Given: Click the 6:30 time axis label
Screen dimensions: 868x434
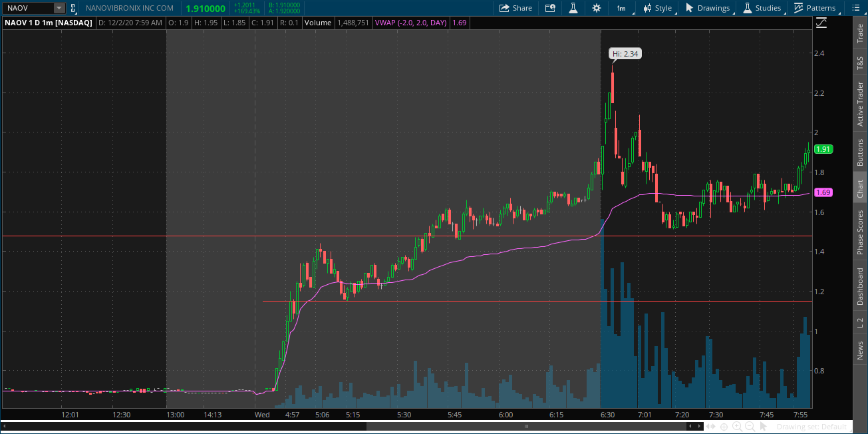Looking at the screenshot, I should 607,415.
